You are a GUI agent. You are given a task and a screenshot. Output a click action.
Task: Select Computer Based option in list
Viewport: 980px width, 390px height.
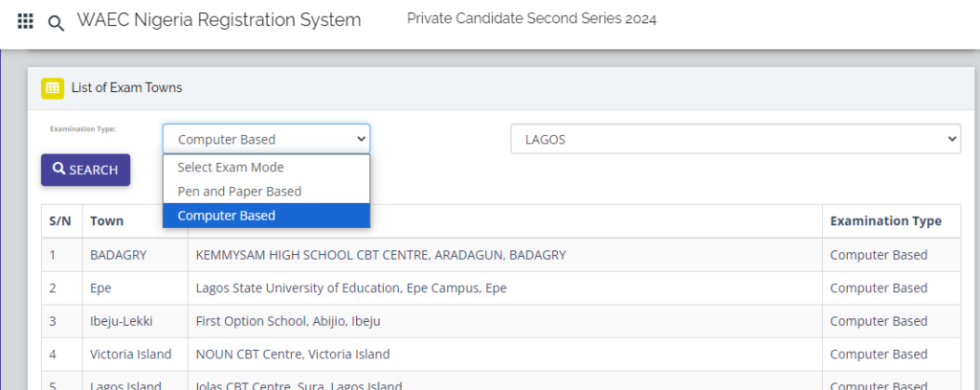(227, 216)
